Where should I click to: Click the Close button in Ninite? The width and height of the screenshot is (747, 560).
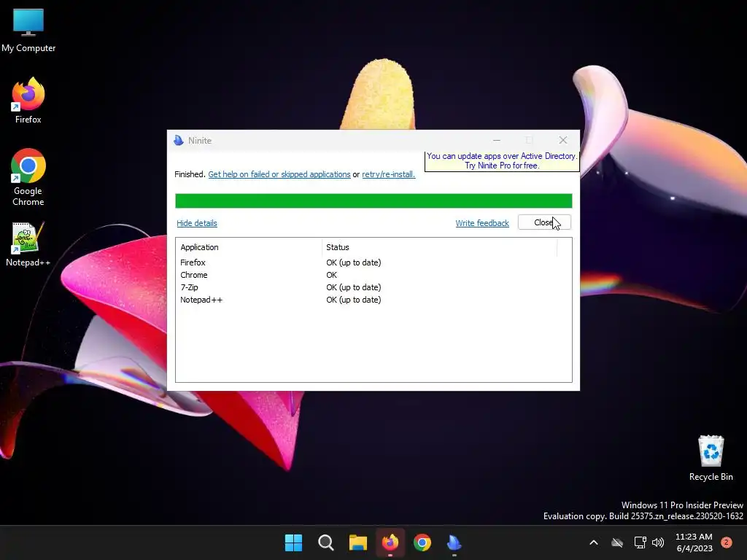coord(544,222)
